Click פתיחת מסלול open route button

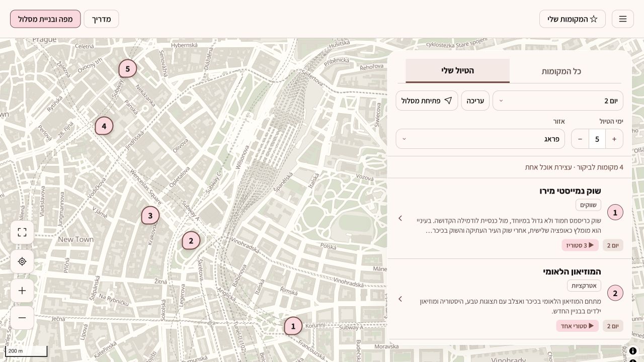pyautogui.click(x=427, y=101)
